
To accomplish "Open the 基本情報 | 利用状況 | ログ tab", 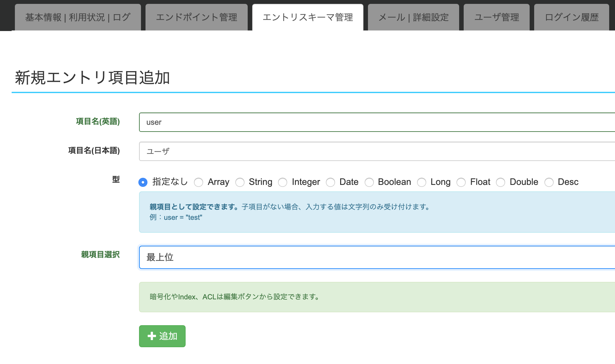I will point(78,17).
